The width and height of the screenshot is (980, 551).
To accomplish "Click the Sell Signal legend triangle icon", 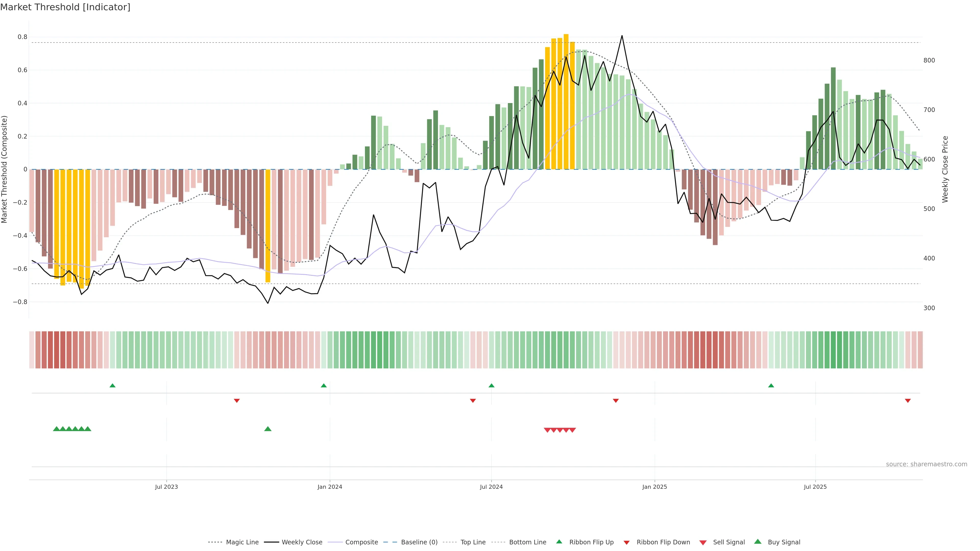I will [x=703, y=543].
